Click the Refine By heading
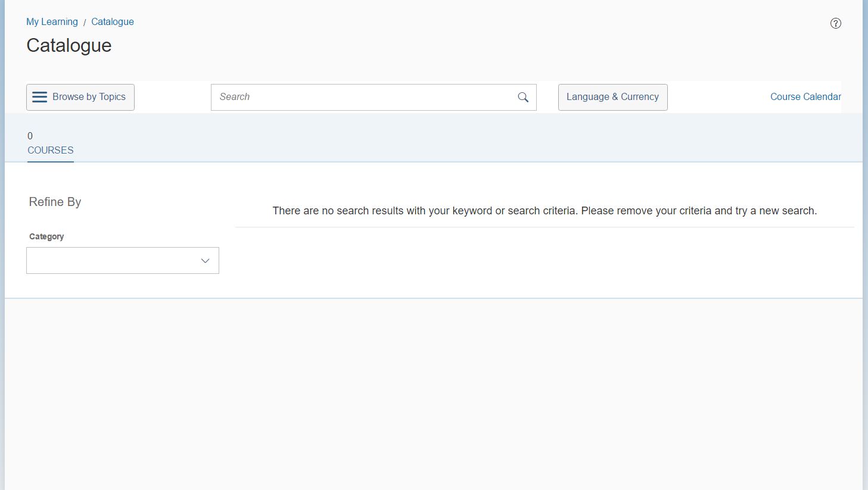 (55, 202)
